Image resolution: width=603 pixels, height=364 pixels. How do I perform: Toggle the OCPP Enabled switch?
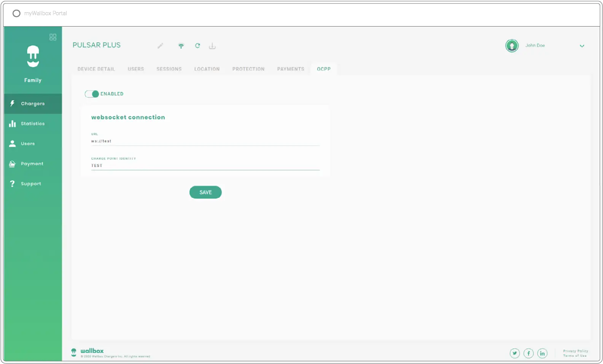(x=92, y=94)
